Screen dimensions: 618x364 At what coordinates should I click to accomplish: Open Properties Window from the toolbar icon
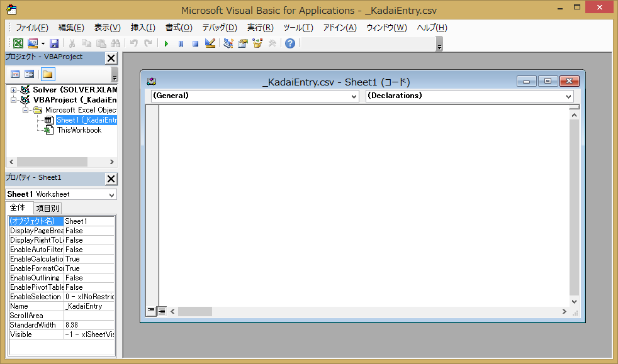243,43
